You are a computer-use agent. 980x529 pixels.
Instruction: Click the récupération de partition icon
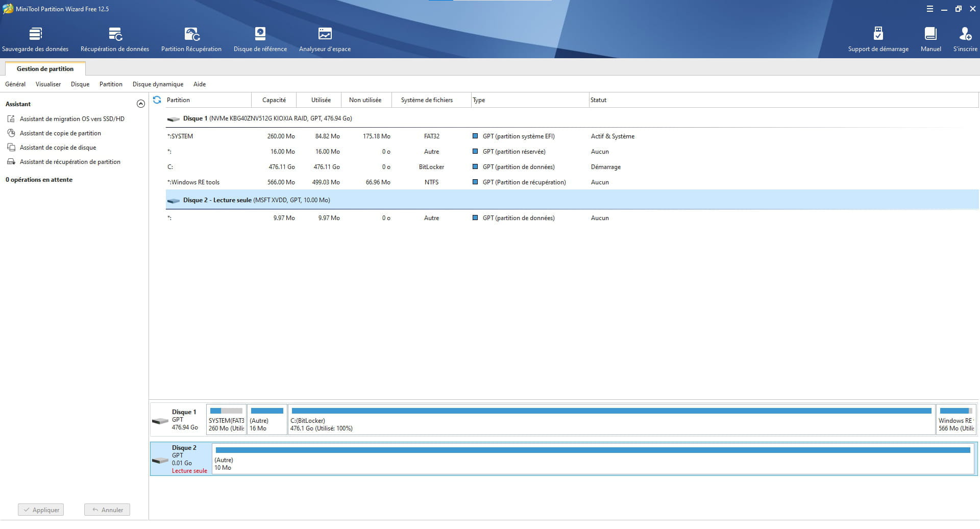point(11,162)
